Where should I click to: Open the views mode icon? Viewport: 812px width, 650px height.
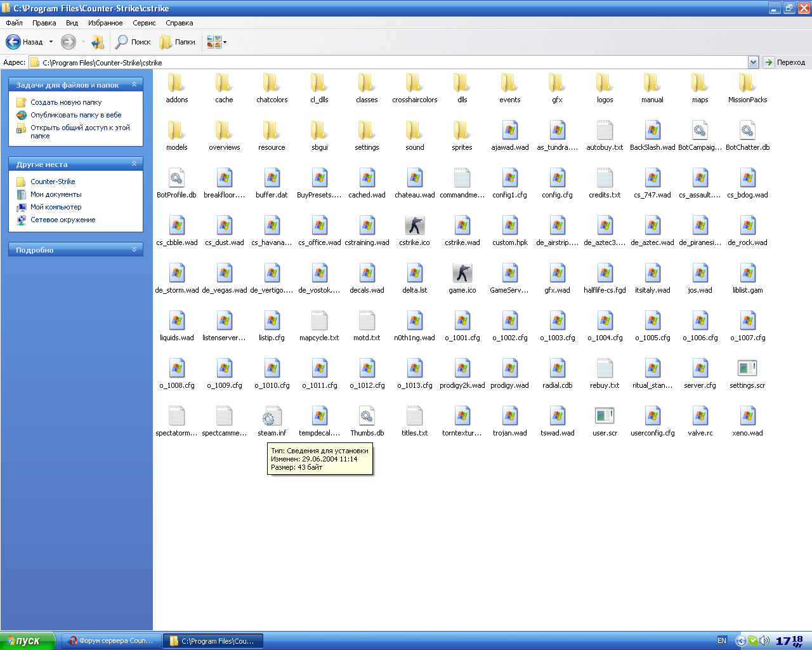point(214,42)
